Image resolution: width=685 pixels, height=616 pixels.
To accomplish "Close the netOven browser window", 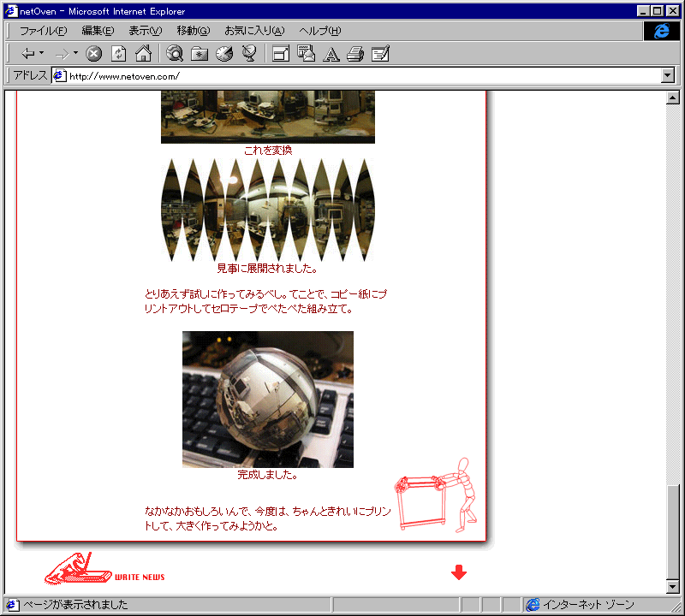I will (673, 11).
